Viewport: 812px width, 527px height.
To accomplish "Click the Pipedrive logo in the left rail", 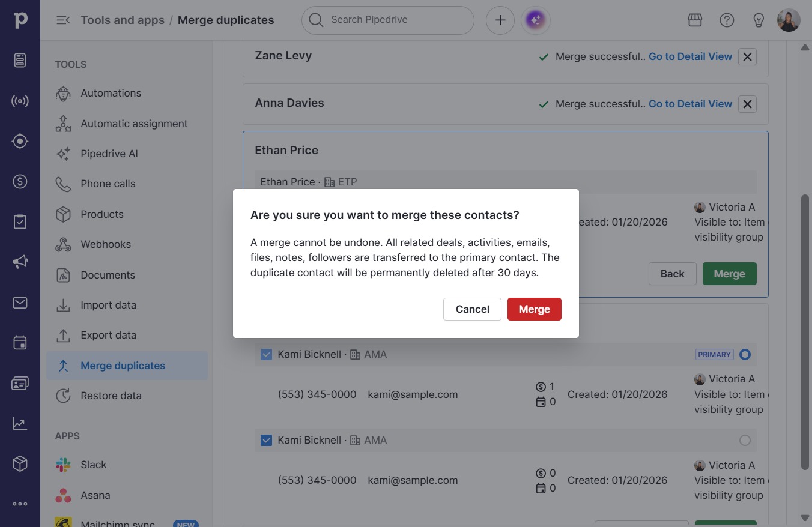I will click(20, 20).
